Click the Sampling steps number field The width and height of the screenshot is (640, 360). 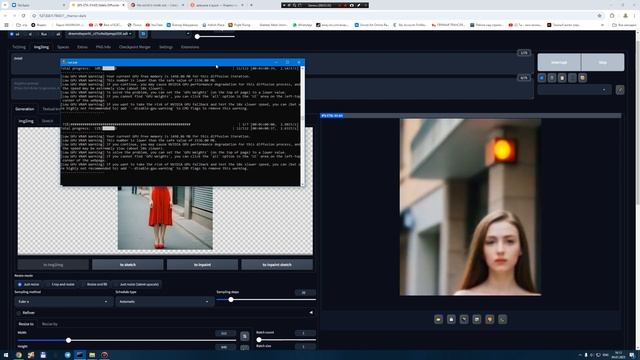coord(305,292)
